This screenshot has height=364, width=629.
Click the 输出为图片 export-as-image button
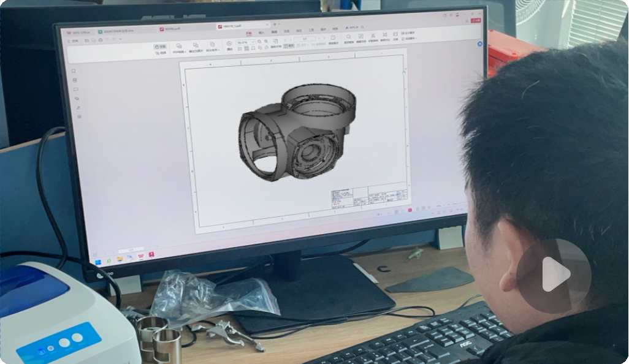(x=196, y=48)
